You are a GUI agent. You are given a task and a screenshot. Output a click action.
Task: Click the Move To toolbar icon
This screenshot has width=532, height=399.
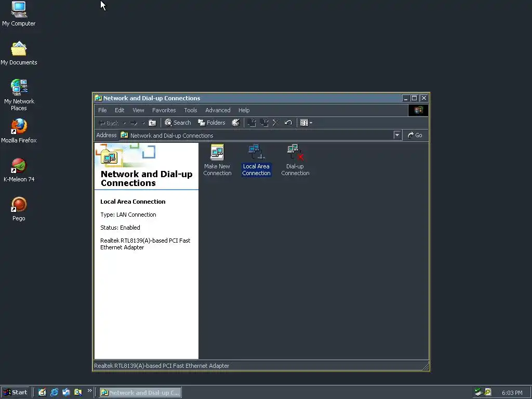coord(252,123)
